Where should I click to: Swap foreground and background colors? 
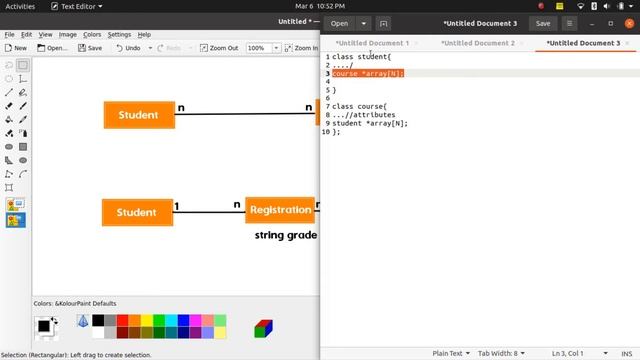(x=54, y=321)
